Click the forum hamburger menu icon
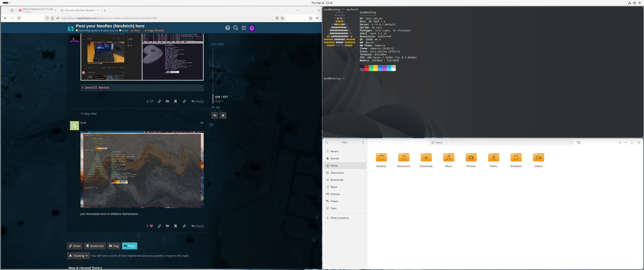 (244, 28)
